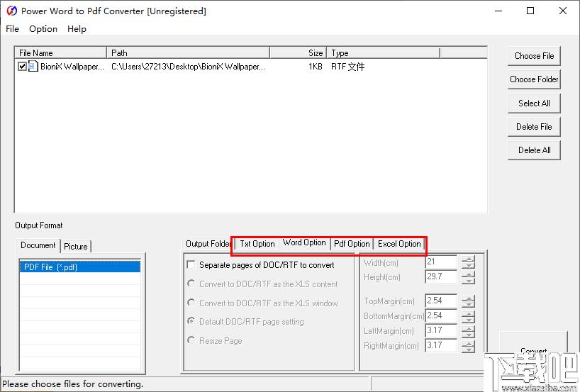This screenshot has height=392, width=580.
Task: Select Convert to DOC/RTF as the XLS window
Action: pyautogui.click(x=191, y=303)
